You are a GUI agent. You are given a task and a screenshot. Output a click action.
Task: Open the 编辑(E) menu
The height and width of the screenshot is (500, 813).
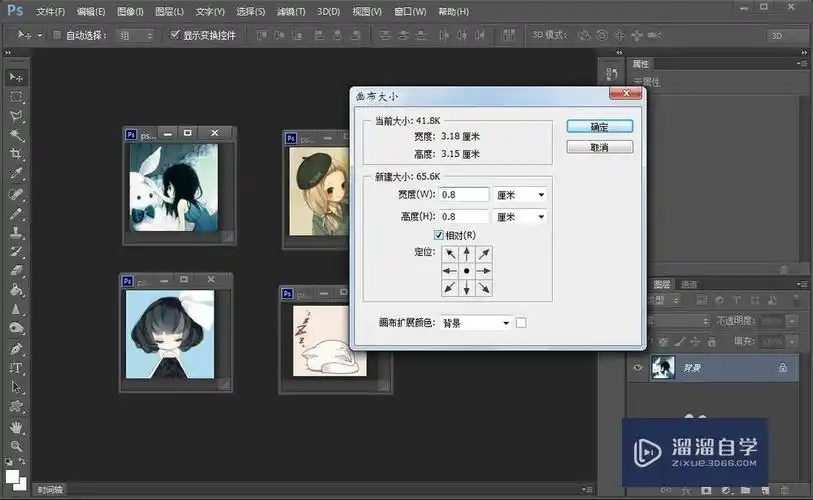click(x=91, y=11)
